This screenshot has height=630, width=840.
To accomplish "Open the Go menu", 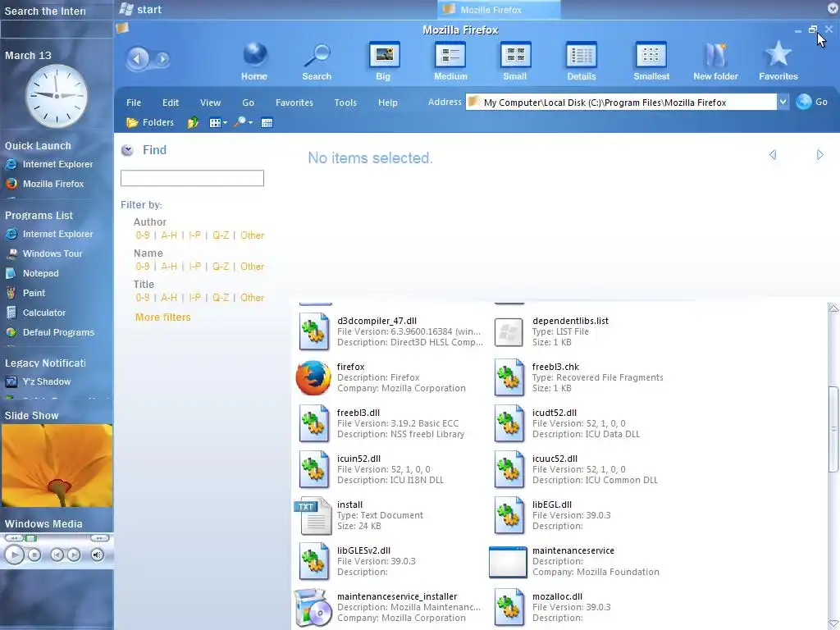I will click(248, 103).
